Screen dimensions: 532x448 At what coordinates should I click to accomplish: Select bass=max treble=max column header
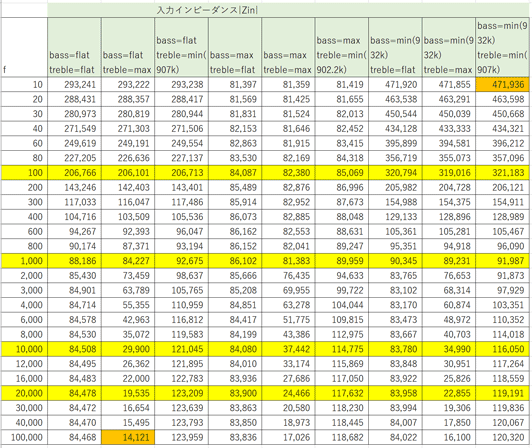tap(288, 47)
